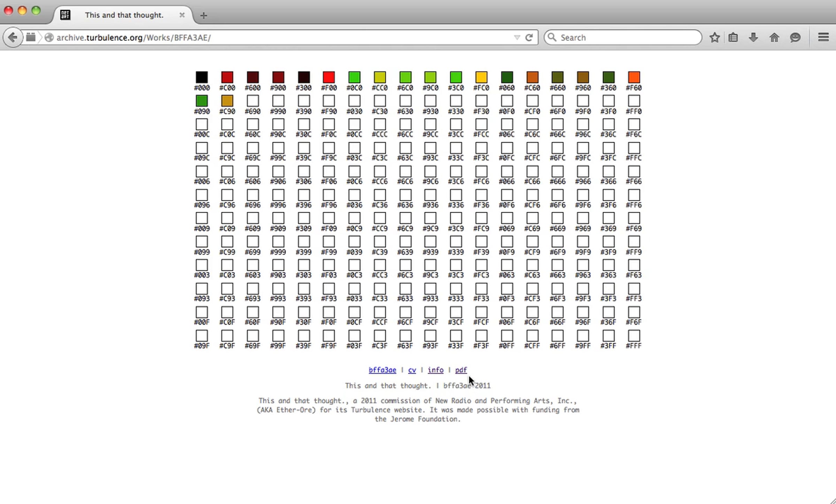Open the hamburger menu icon
This screenshot has width=836, height=504.
point(823,37)
